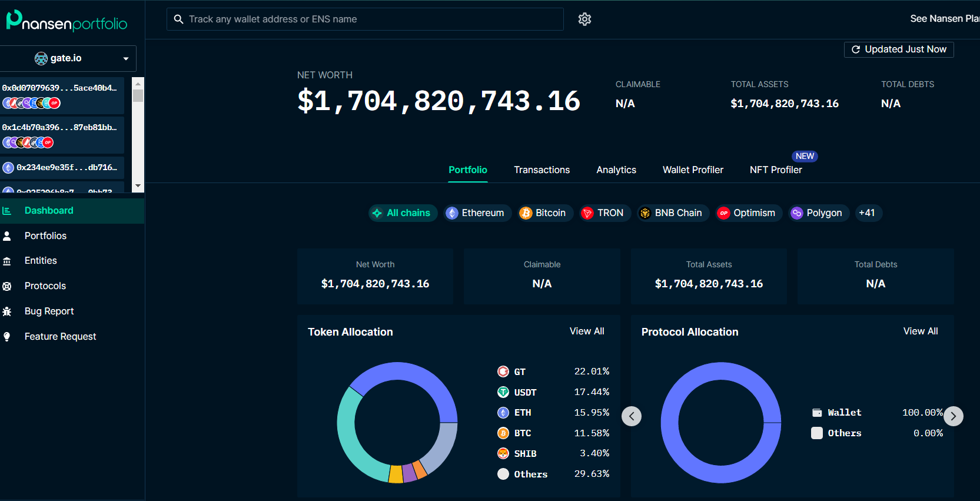Go to next allocation card arrow
This screenshot has height=501, width=980.
click(x=953, y=416)
